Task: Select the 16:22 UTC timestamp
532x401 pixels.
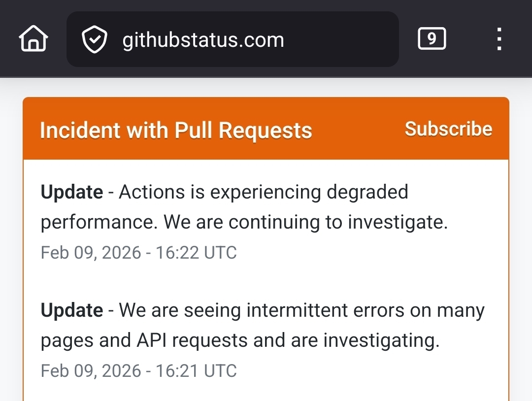Action: click(x=196, y=253)
